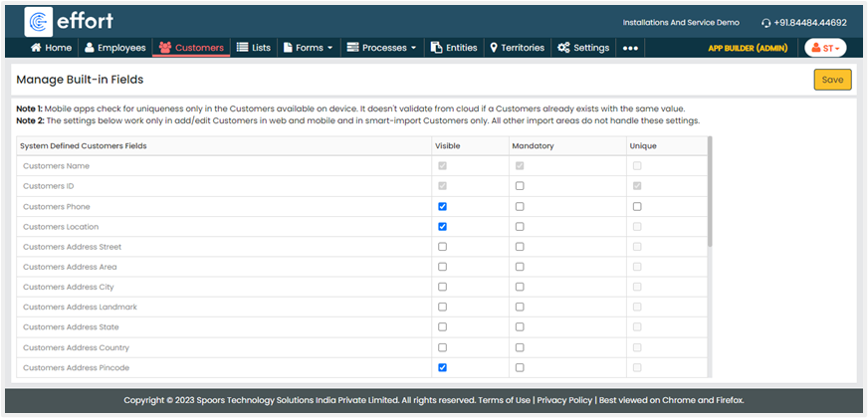Open Territories with map pin icon
The width and height of the screenshot is (868, 418).
[494, 48]
